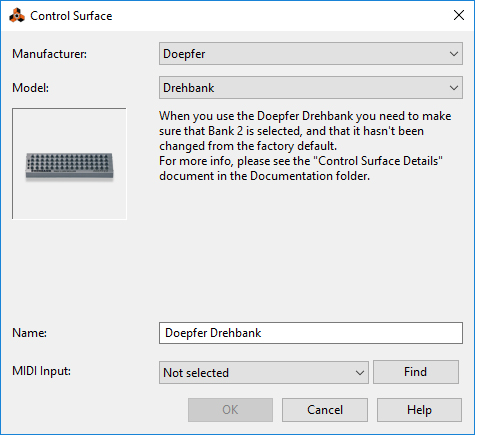
Task: Open the MIDI Input dropdown showing Not selected
Action: point(264,372)
